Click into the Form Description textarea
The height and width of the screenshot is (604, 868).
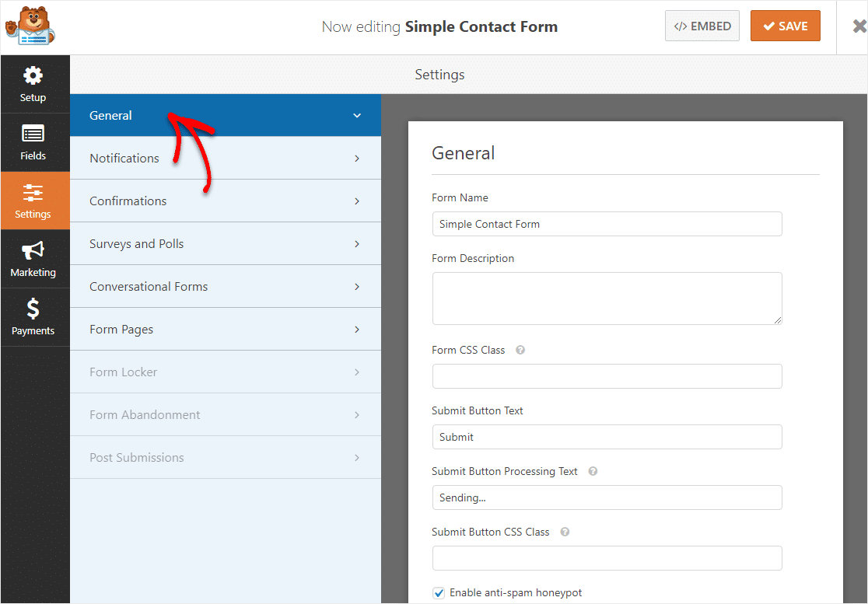[607, 299]
